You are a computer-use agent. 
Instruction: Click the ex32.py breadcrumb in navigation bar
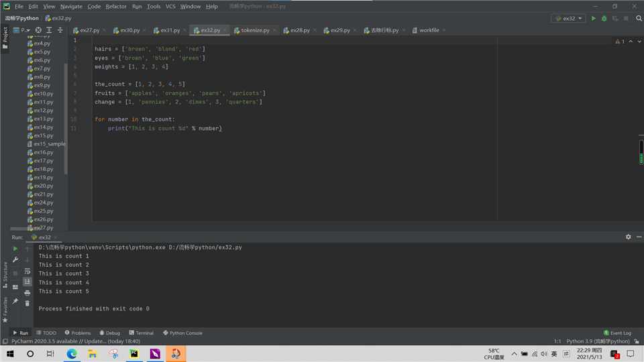[x=58, y=19]
